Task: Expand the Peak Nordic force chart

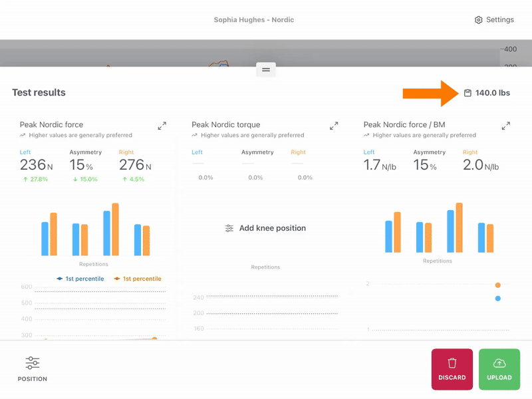Action: (x=162, y=126)
